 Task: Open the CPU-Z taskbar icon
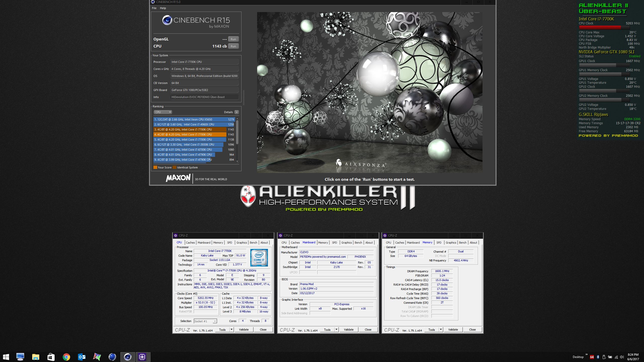pos(142,357)
